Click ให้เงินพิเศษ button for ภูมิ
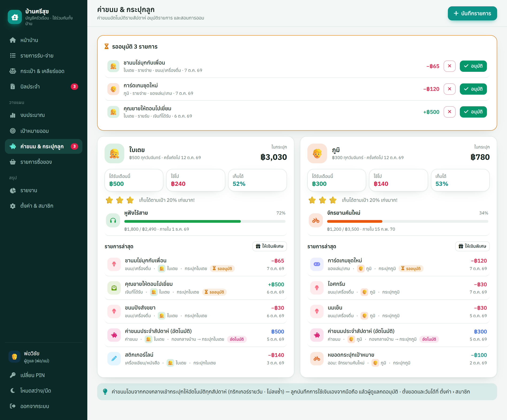The width and height of the screenshot is (507, 420). (472, 246)
